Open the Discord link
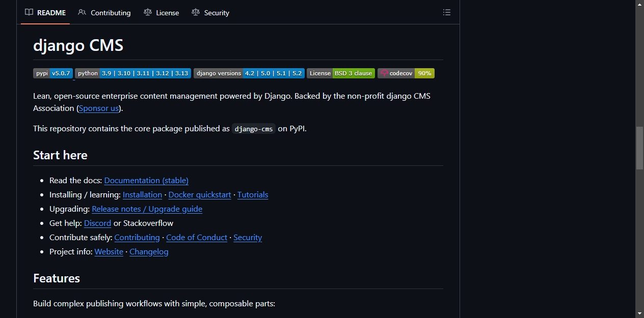Viewport: 644px width, 318px height. pyautogui.click(x=97, y=223)
